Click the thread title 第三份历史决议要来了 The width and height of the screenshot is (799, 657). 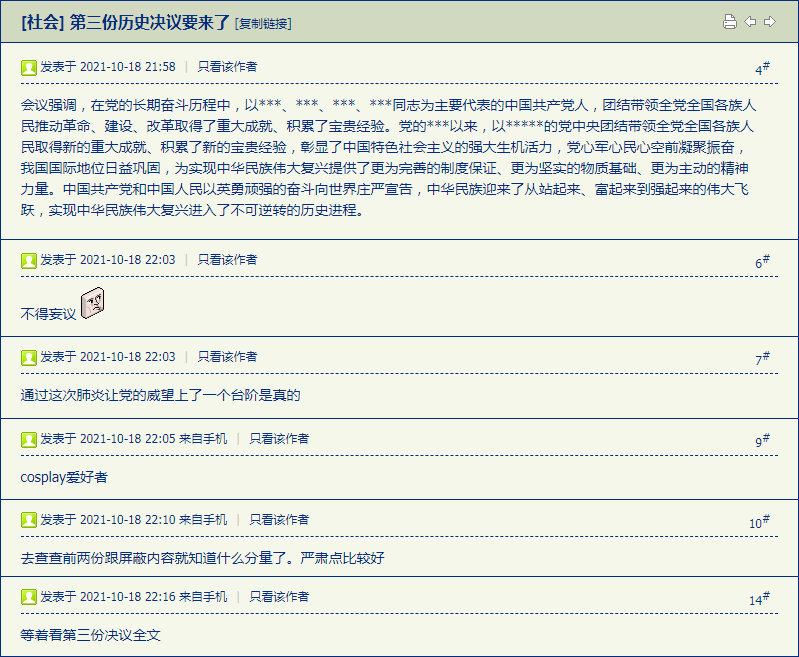click(x=150, y=22)
